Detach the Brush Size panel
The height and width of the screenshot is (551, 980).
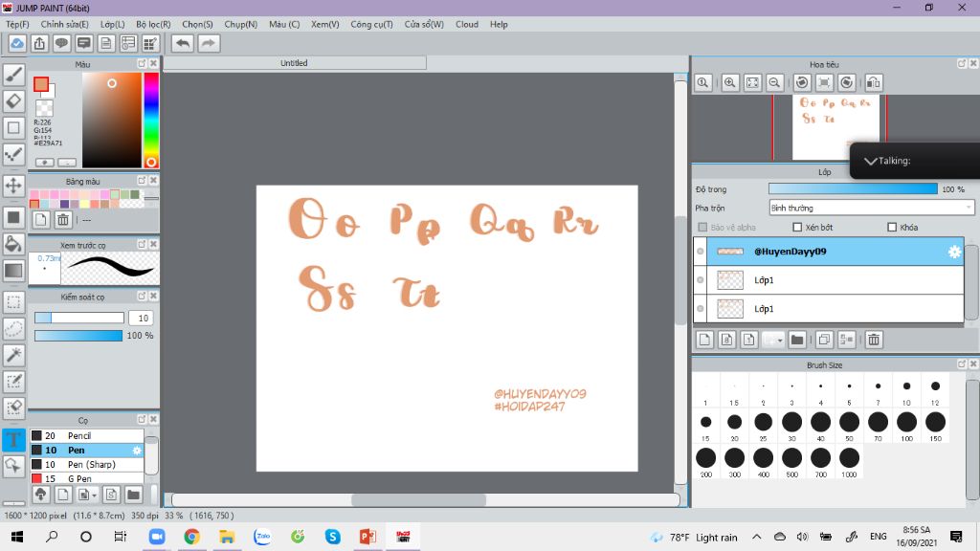pos(961,364)
